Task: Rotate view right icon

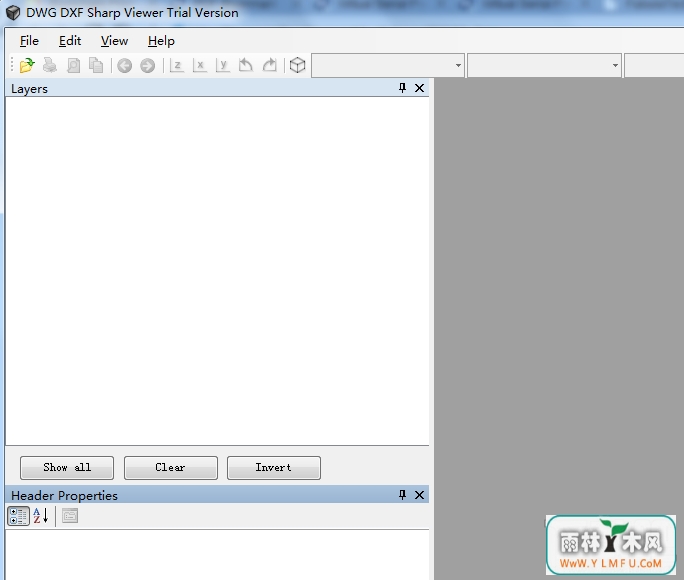Action: point(270,65)
